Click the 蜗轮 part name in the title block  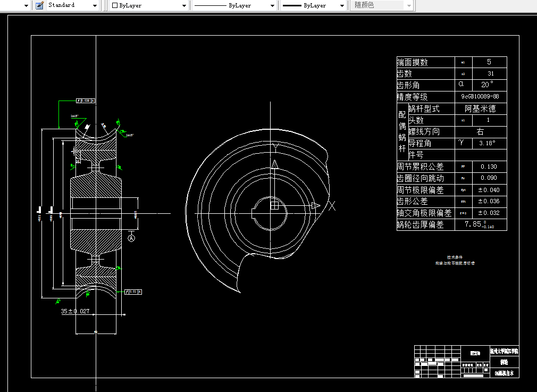pyautogui.click(x=504, y=362)
